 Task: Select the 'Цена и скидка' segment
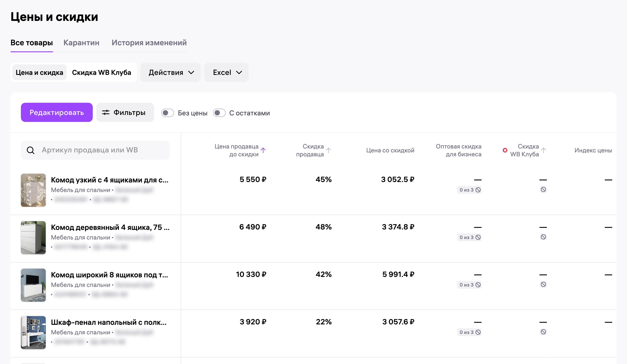(x=39, y=72)
